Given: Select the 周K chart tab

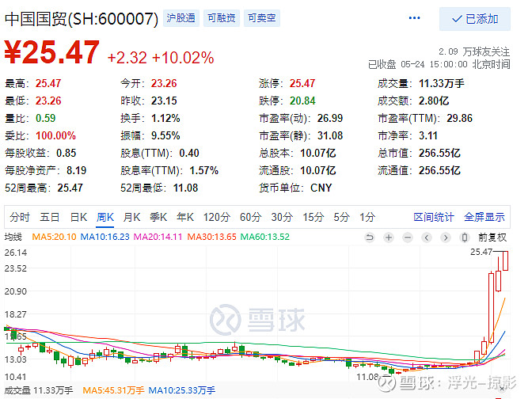Looking at the screenshot, I should tap(105, 217).
